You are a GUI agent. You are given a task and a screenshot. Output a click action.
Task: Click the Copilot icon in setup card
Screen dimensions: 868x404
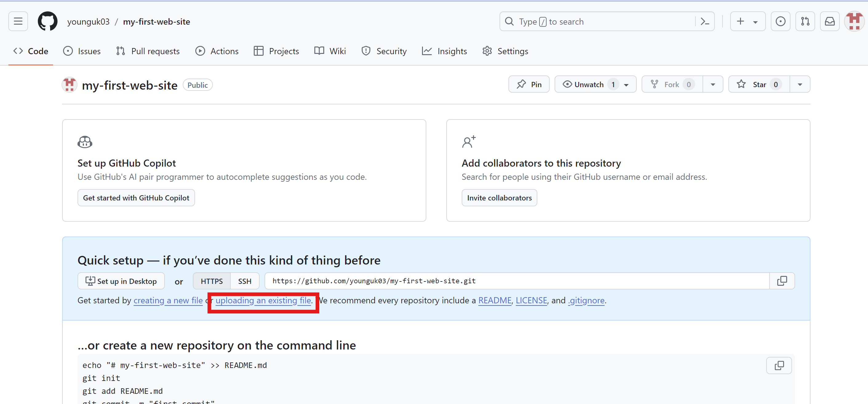pos(85,142)
